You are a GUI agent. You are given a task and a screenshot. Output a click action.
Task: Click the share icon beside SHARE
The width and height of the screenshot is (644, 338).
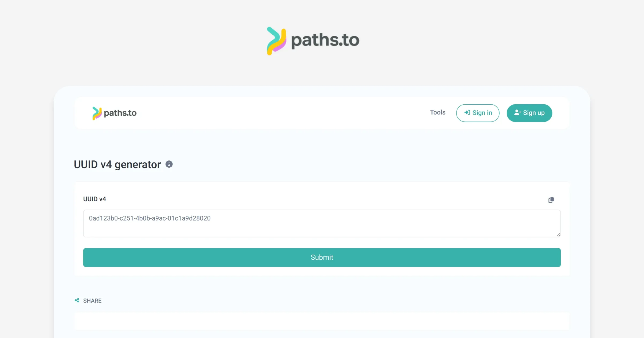(76, 300)
